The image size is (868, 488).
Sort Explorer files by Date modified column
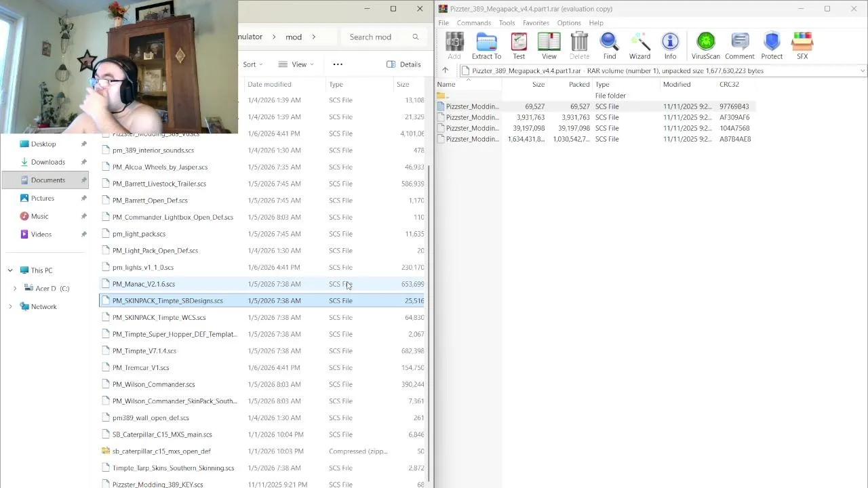[x=285, y=85]
